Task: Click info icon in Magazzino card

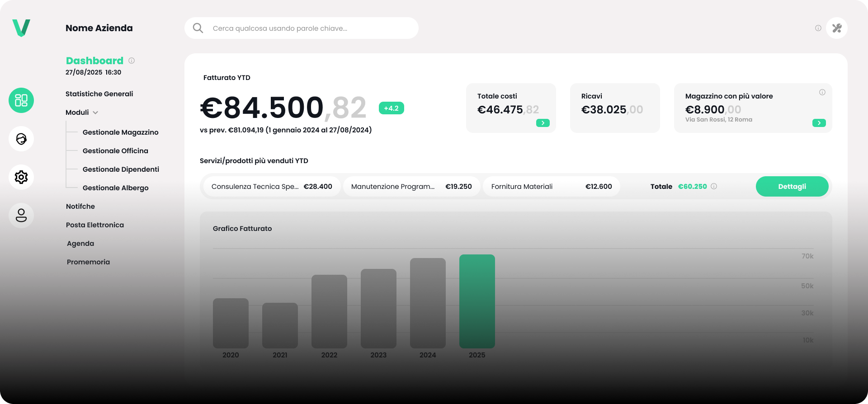Action: tap(822, 92)
